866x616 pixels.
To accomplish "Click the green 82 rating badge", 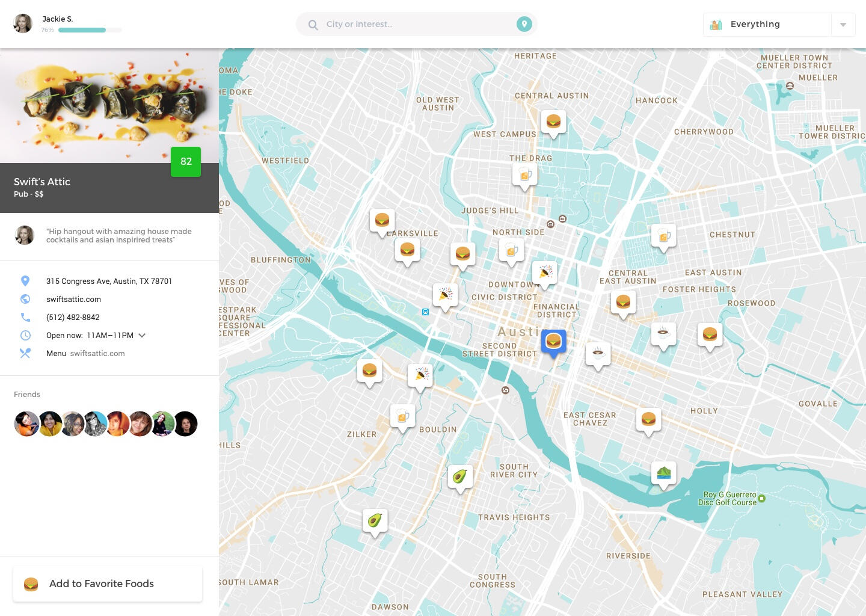I will [186, 162].
